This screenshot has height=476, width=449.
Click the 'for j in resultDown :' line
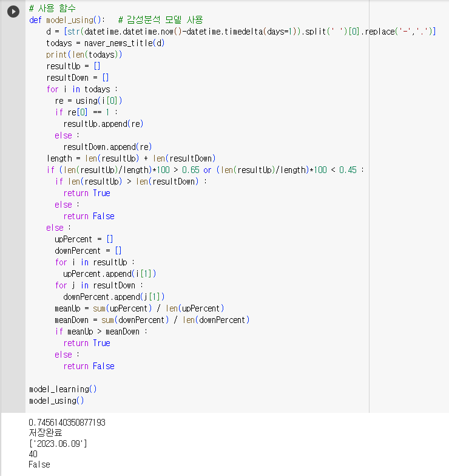pos(99,285)
